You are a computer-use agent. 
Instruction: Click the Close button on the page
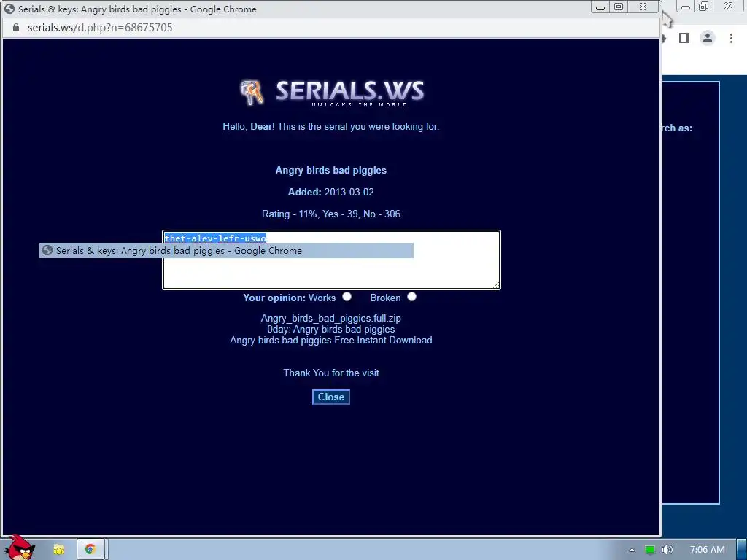tap(331, 397)
